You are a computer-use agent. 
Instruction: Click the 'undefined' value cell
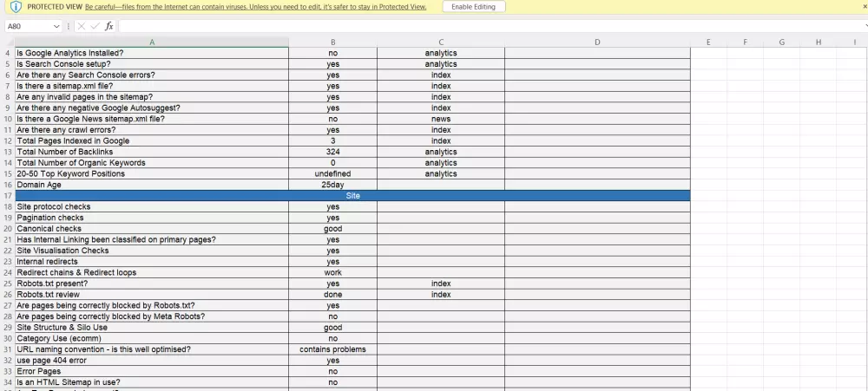[332, 173]
